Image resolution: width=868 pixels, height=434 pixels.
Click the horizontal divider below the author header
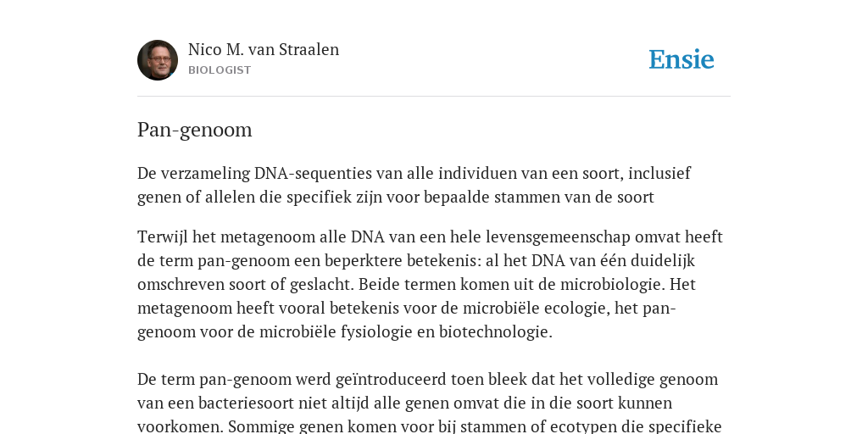[434, 97]
